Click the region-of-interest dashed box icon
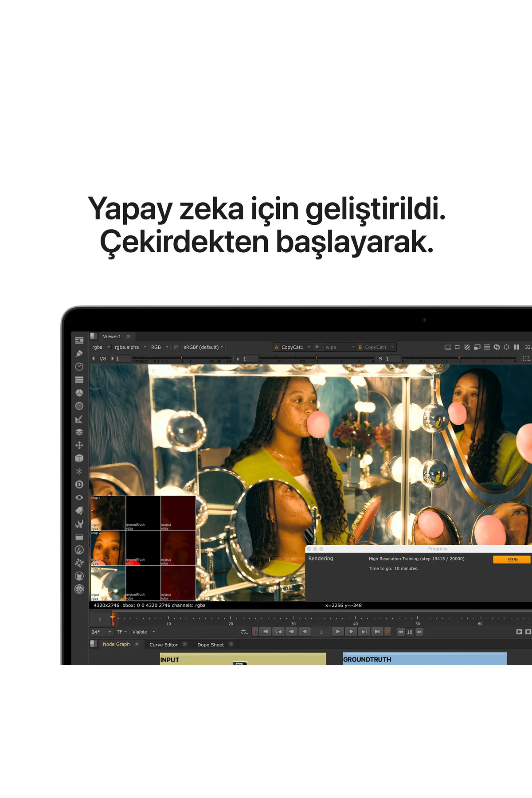The image size is (532, 798). (526, 359)
